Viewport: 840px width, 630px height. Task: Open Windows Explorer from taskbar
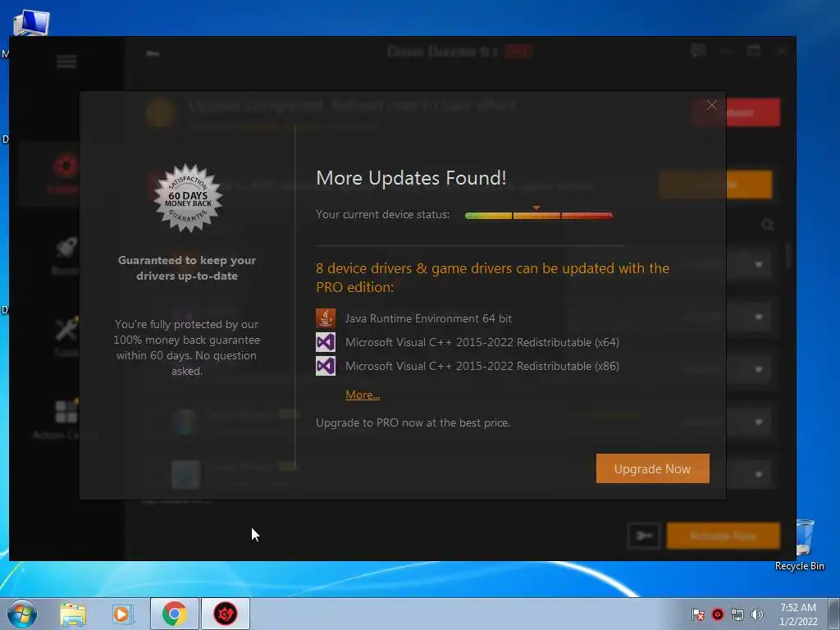pyautogui.click(x=73, y=614)
